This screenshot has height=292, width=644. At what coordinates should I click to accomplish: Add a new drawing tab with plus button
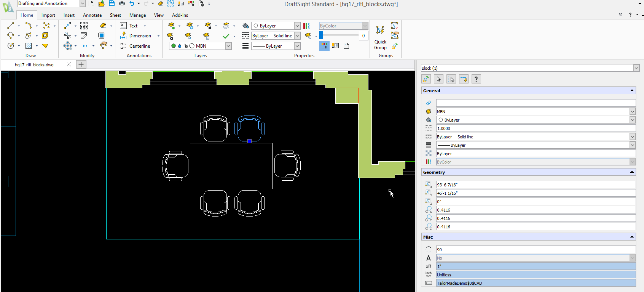(81, 64)
